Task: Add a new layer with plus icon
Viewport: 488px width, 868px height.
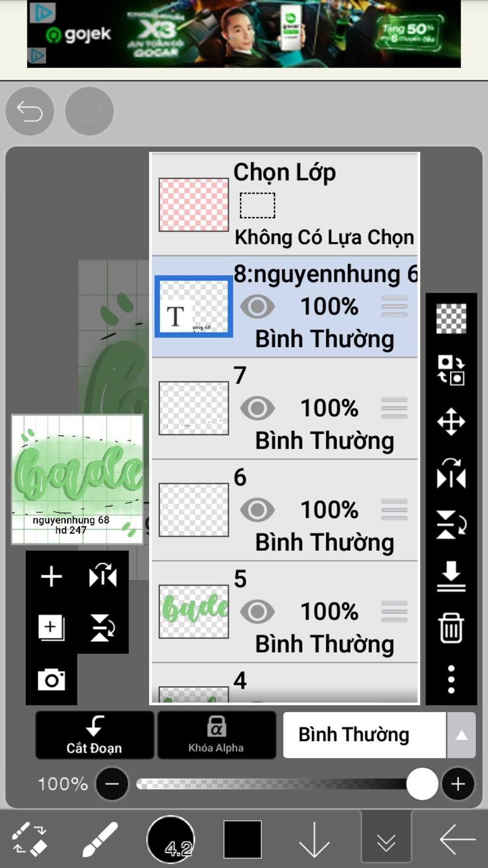Action: tap(51, 577)
